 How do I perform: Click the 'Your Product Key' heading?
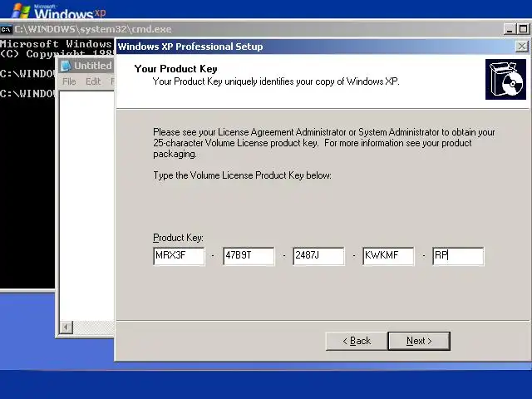175,69
